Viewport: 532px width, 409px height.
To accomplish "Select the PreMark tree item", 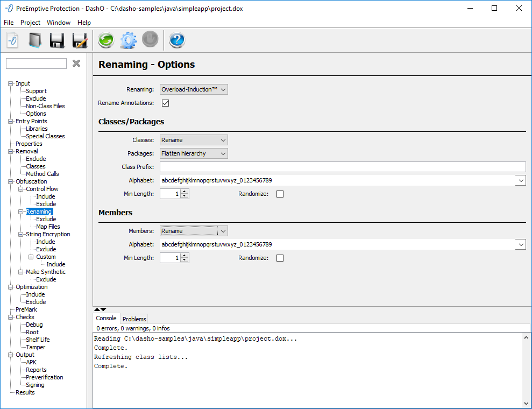I will (26, 309).
